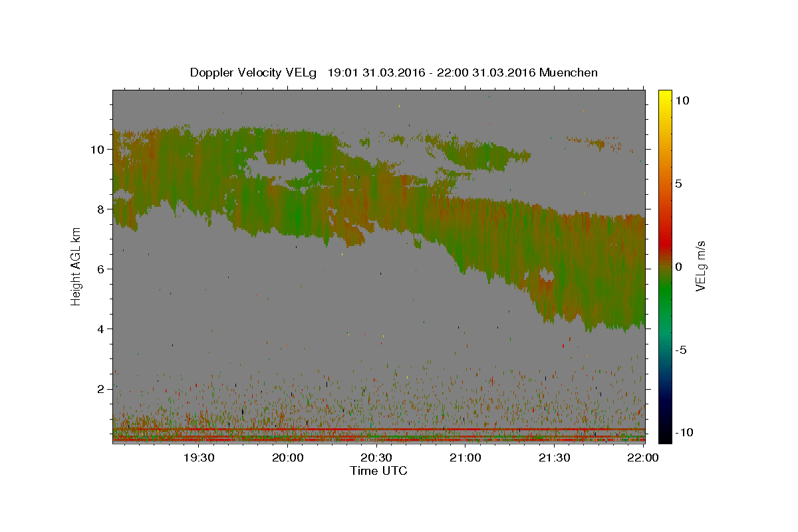This screenshot has width=798, height=532.
Task: Click the colorbar value 5
Action: pos(678,184)
